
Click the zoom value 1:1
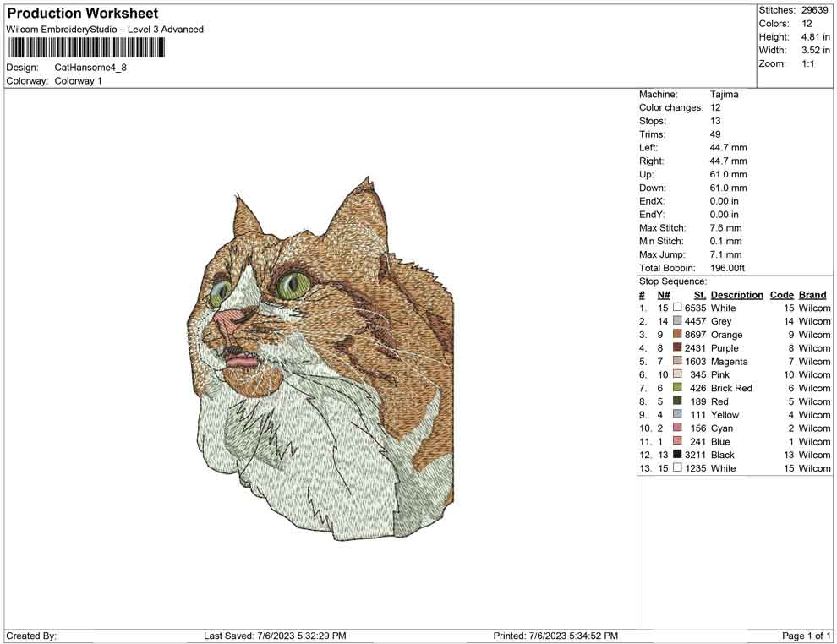click(807, 63)
